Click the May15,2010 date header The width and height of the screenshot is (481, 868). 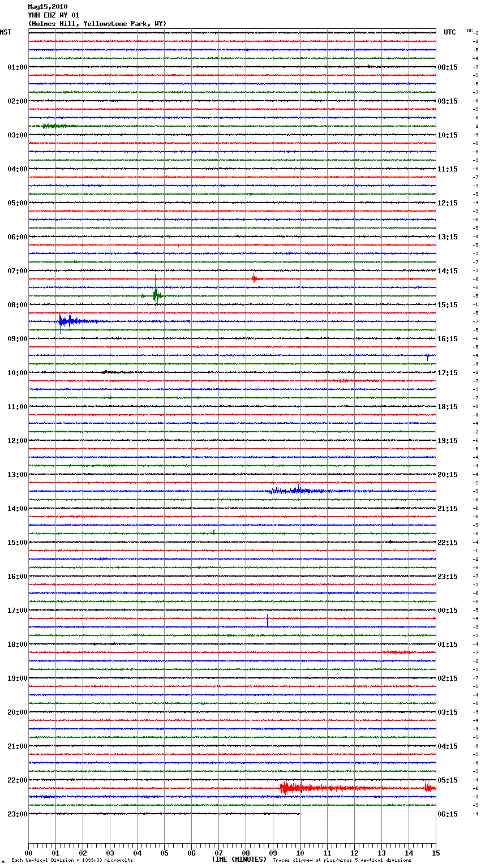[x=48, y=7]
